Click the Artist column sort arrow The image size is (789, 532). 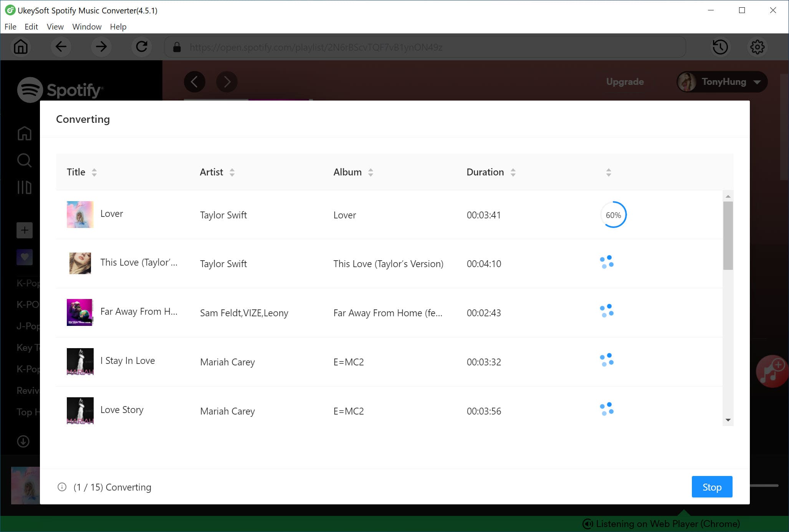coord(233,172)
